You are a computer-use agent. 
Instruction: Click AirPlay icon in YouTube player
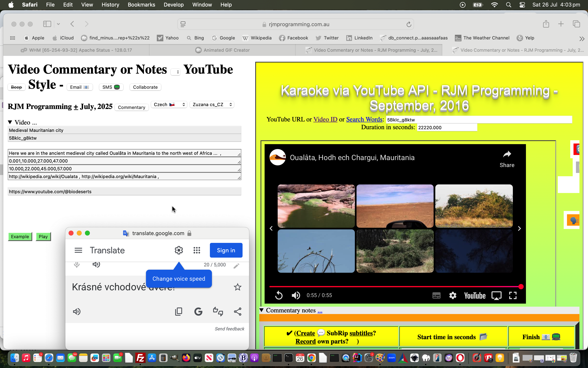pyautogui.click(x=496, y=295)
